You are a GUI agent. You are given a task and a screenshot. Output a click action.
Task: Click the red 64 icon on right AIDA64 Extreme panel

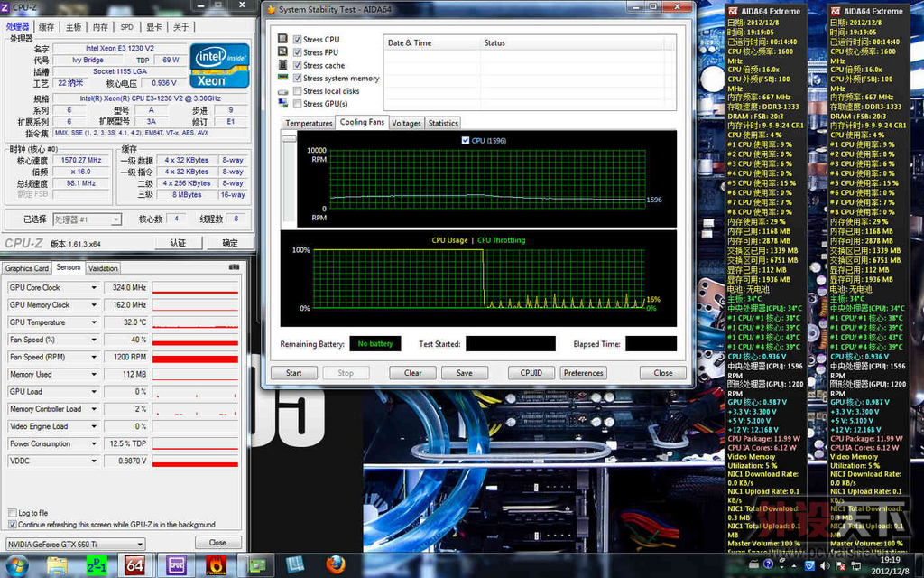click(x=835, y=11)
